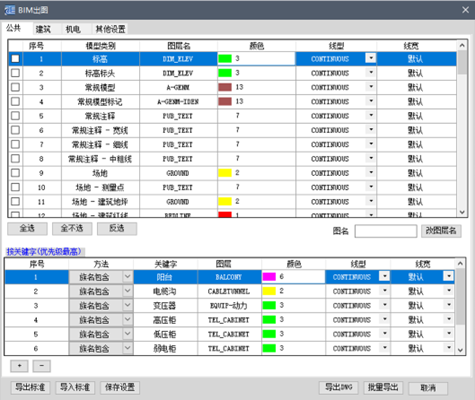Viewport: 475px width, 400px height.
Task: Switch to the 机电 tab
Action: (73, 29)
